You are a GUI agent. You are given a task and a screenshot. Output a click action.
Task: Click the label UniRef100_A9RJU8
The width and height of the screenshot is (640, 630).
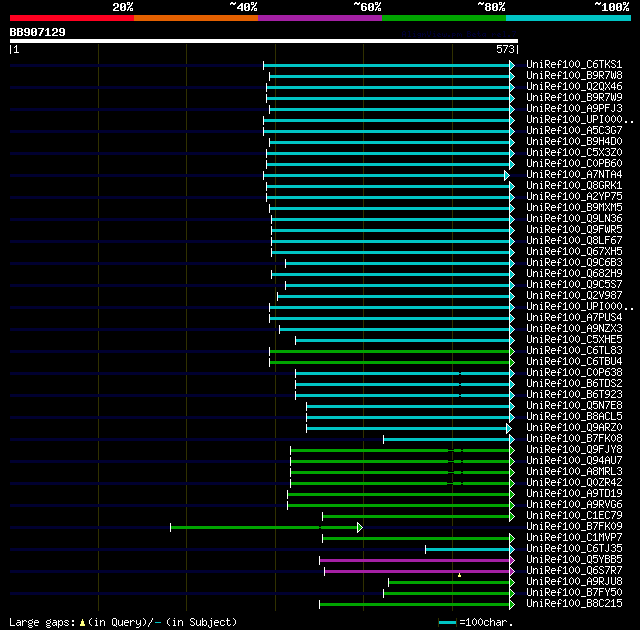pos(574,582)
